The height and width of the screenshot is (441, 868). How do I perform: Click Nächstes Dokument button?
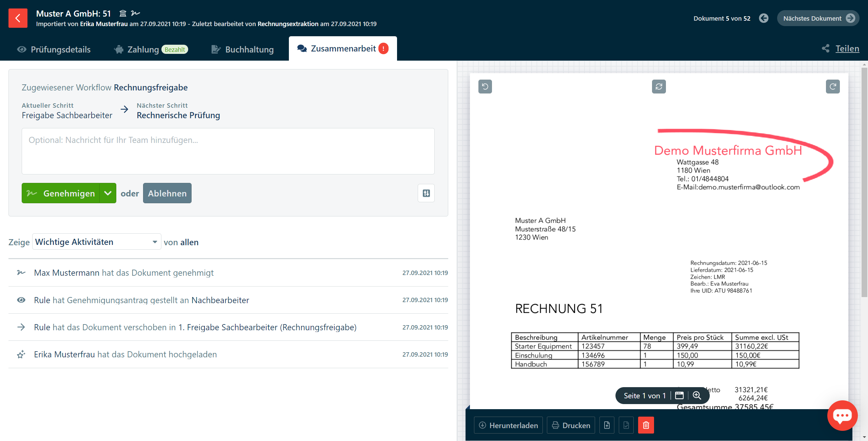point(817,18)
